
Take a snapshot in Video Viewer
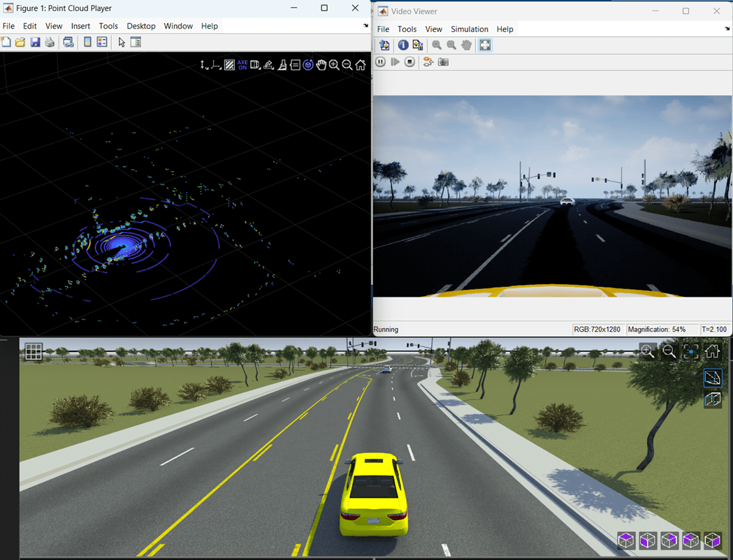[x=443, y=61]
